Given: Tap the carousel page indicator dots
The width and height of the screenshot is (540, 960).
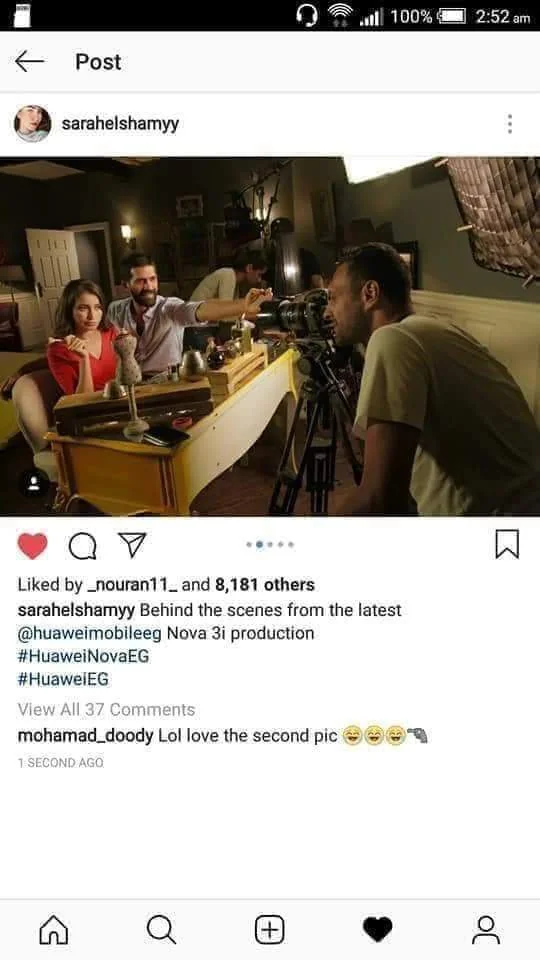Looking at the screenshot, I should point(270,544).
